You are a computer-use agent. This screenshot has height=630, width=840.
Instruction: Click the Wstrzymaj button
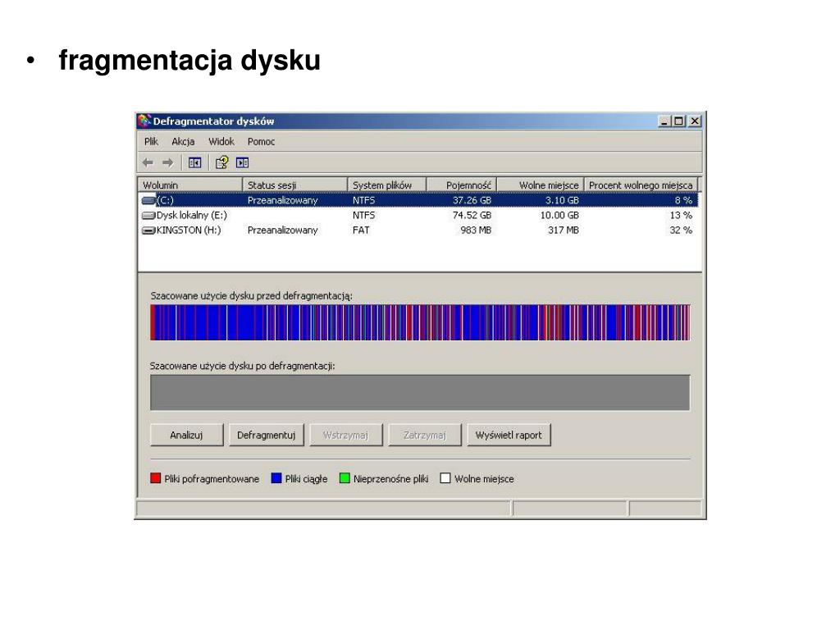(x=345, y=435)
